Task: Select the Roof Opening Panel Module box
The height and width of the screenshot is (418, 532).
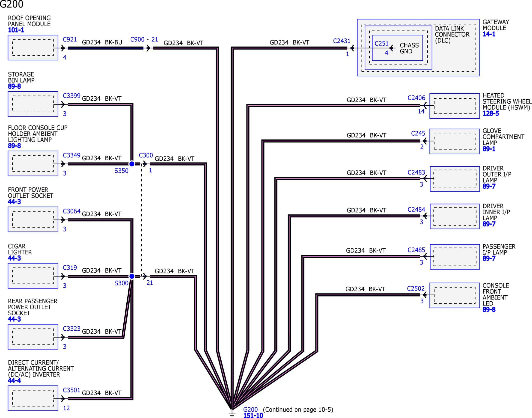Action: pyautogui.click(x=33, y=47)
